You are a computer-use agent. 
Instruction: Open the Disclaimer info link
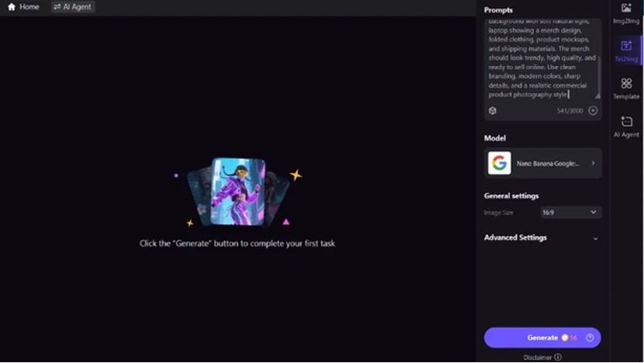[542, 358]
